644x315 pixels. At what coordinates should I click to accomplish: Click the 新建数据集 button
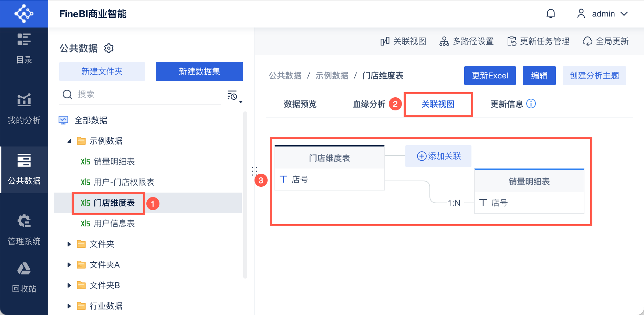click(199, 72)
